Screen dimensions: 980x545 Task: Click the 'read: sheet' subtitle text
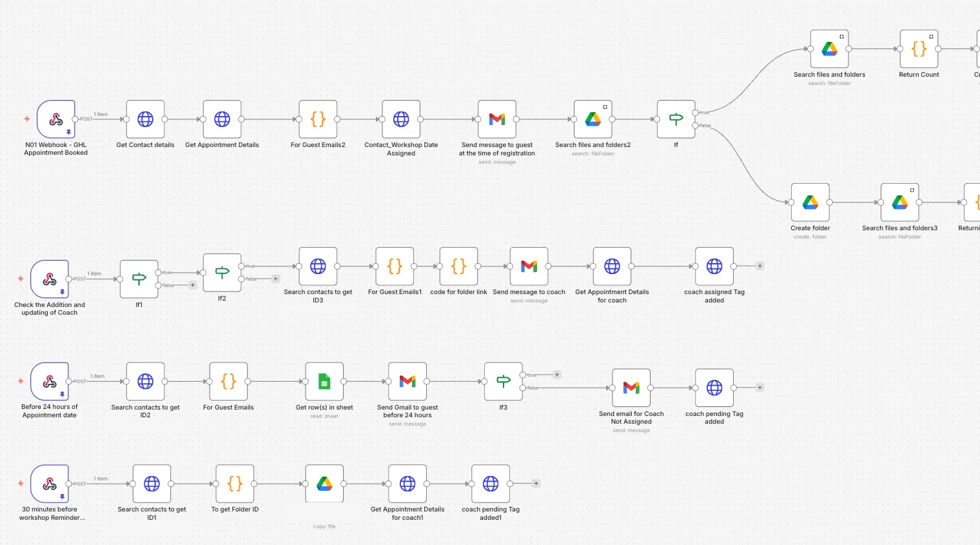(324, 416)
